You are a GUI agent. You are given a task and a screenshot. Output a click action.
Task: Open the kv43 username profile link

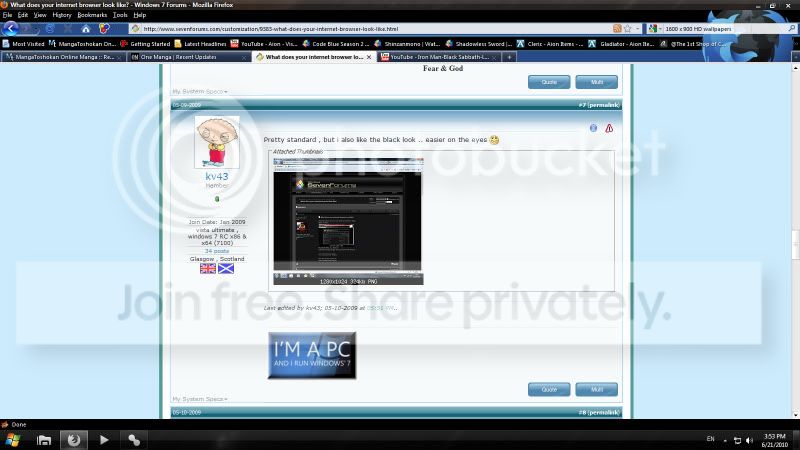pyautogui.click(x=217, y=177)
